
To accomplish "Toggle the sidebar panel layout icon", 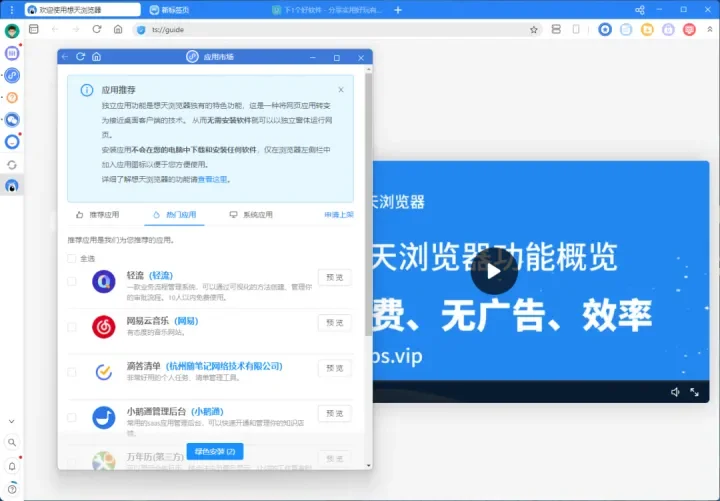I will (x=34, y=29).
